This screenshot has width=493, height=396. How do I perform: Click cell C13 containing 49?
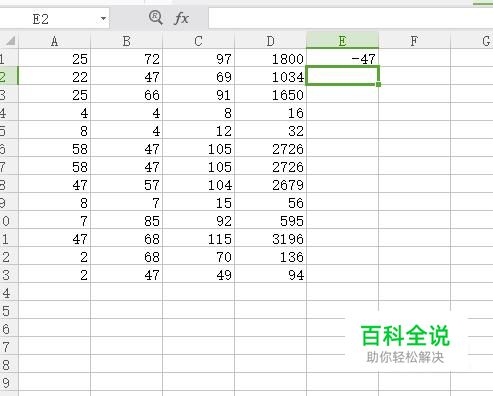click(198, 274)
